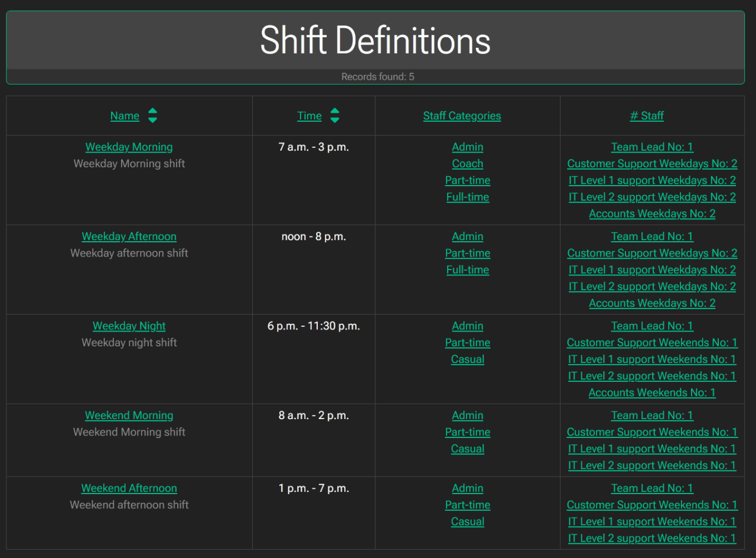Open IT Level 2 support Weekends for Weekend Morning
Viewport: 756px width, 558px height.
tap(651, 465)
